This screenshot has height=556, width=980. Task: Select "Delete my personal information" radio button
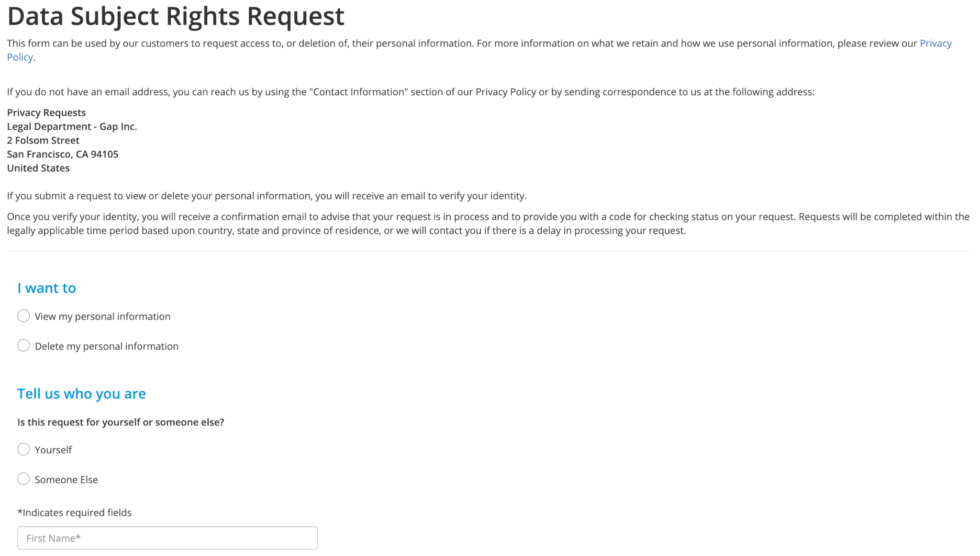23,345
